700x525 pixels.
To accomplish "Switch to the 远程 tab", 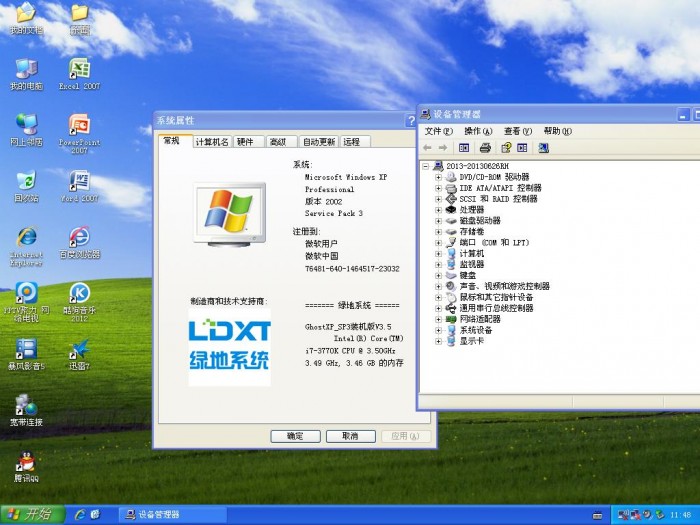I will click(355, 142).
